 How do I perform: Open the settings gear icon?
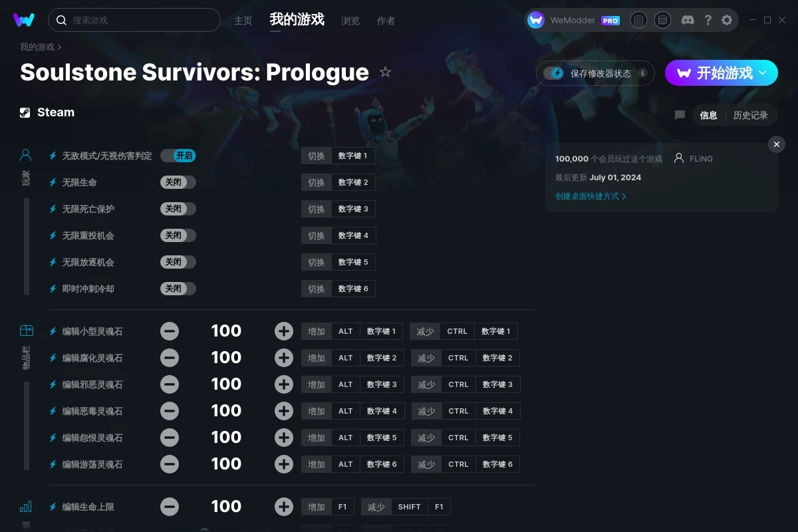coord(727,20)
